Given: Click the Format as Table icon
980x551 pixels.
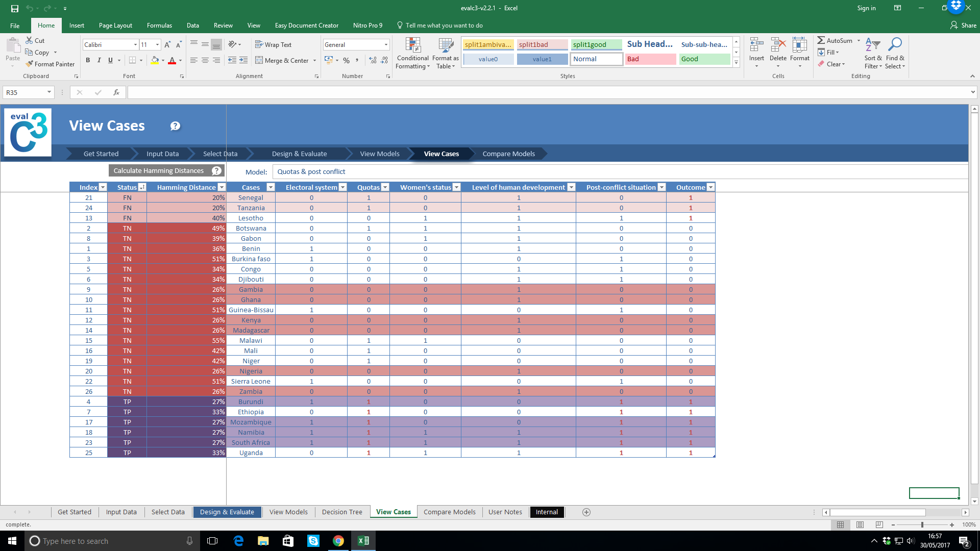Looking at the screenshot, I should pyautogui.click(x=446, y=46).
